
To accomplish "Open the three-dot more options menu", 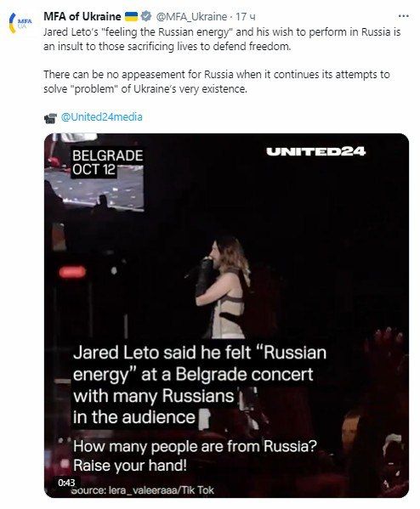I will [403, 16].
